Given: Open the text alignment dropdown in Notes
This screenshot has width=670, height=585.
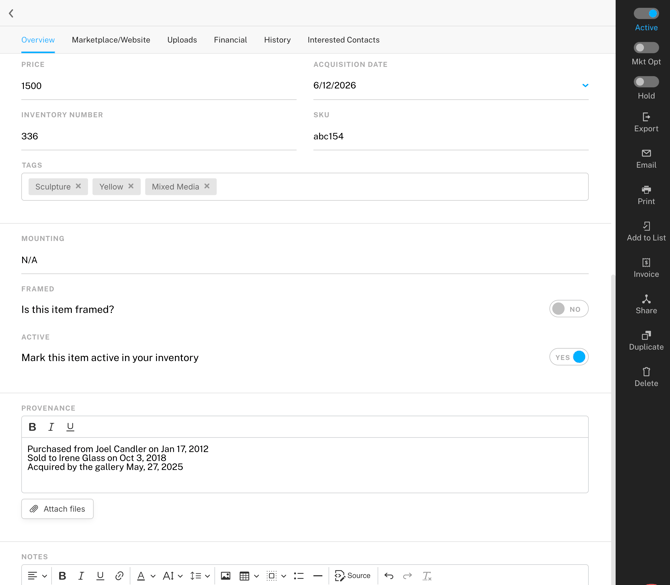Looking at the screenshot, I should (37, 576).
